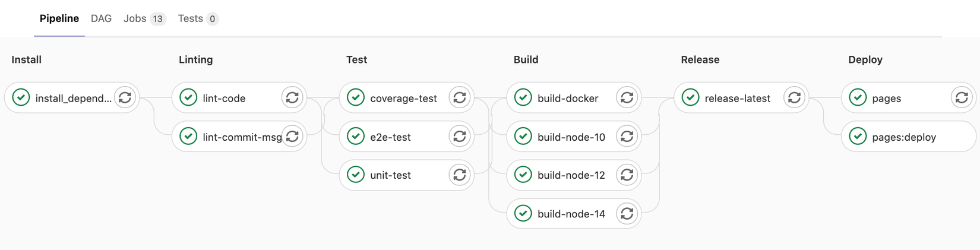Retry the build-node-12 job
This screenshot has height=250, width=980.
click(x=627, y=175)
